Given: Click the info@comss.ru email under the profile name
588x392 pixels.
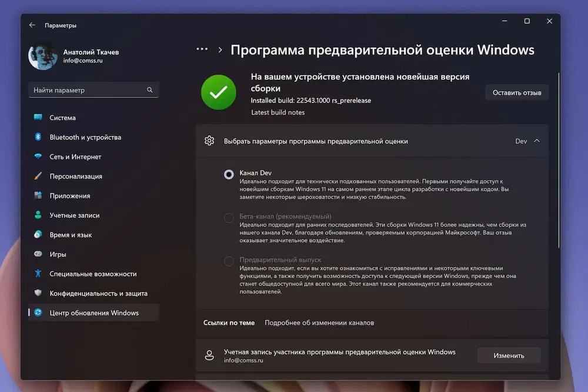Looking at the screenshot, I should [83, 61].
